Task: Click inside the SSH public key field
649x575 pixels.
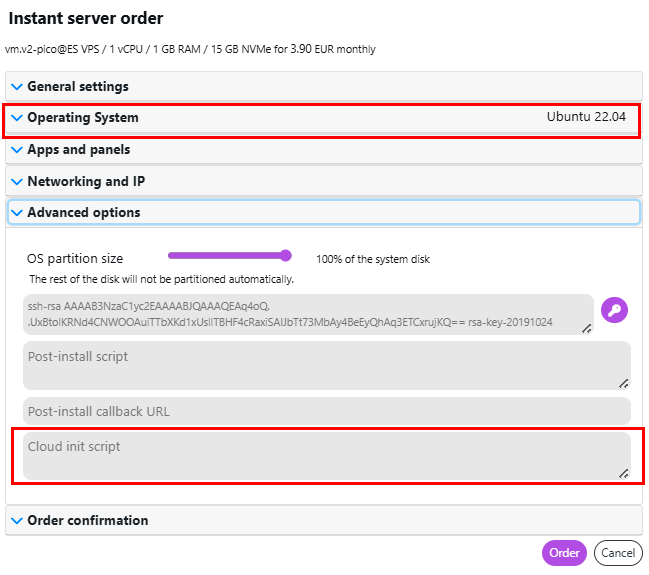Action: point(300,314)
